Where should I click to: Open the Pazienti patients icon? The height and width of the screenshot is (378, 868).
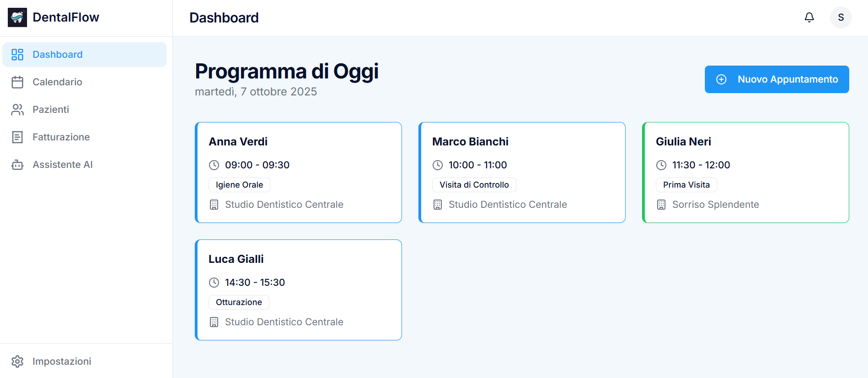tap(17, 109)
